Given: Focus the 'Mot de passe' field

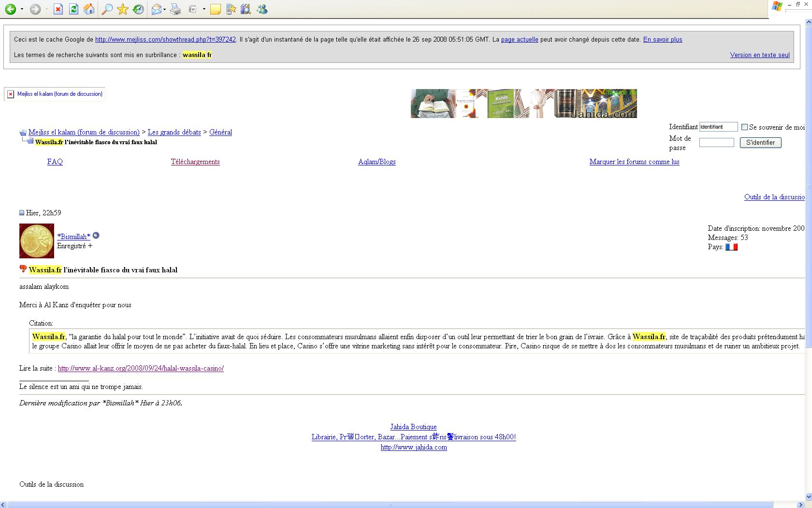Looking at the screenshot, I should pos(716,142).
